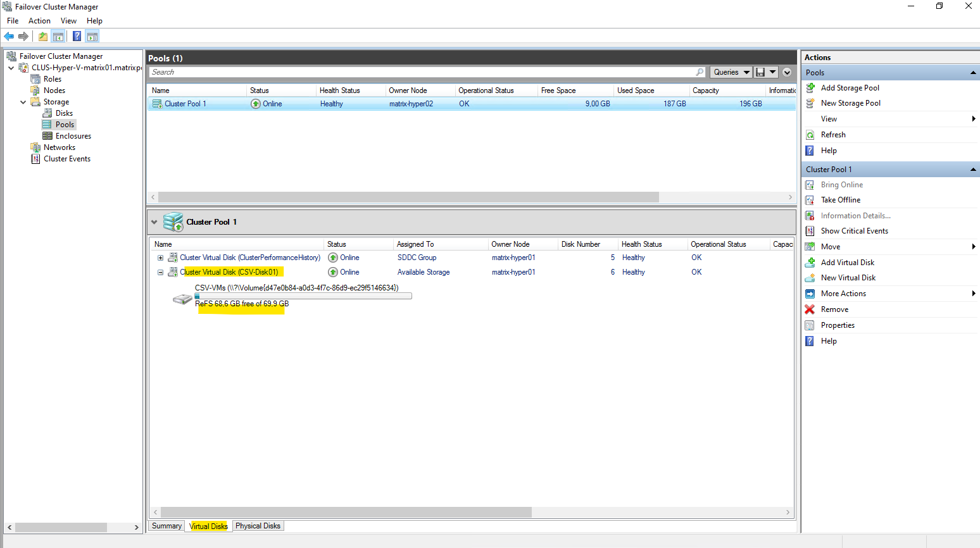Screen dimensions: 980x548
Task: Expand the ClusterPerformanceHistory virtual disk row
Action: pyautogui.click(x=160, y=258)
